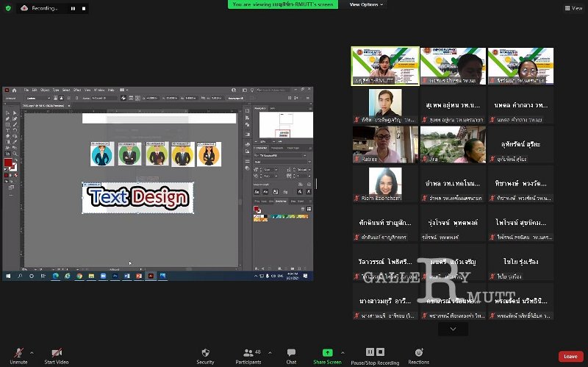This screenshot has height=367, width=588.
Task: Open Photoshop from shared taskbar
Action: [115, 276]
